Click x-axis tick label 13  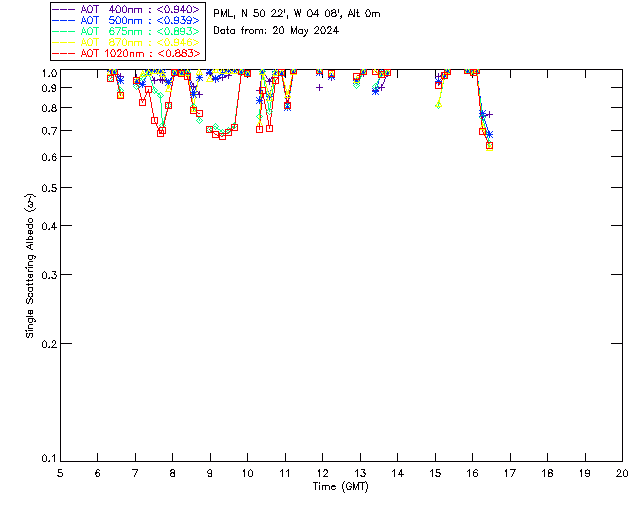click(360, 473)
